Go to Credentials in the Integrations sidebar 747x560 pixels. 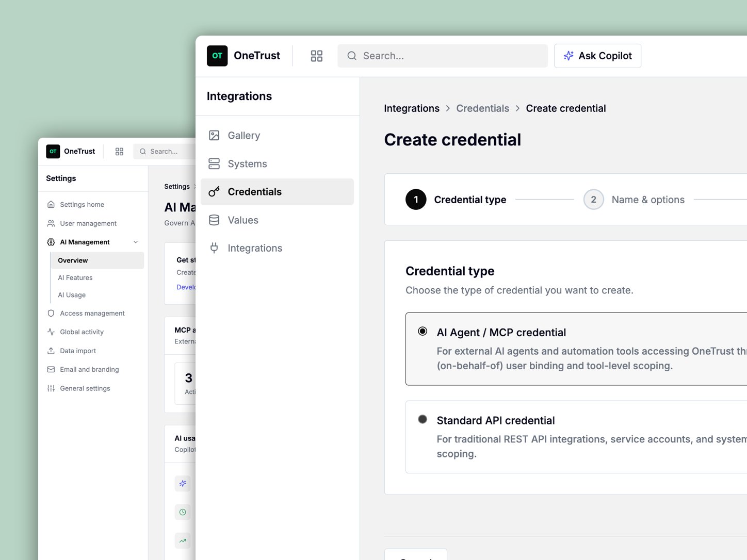(277, 192)
